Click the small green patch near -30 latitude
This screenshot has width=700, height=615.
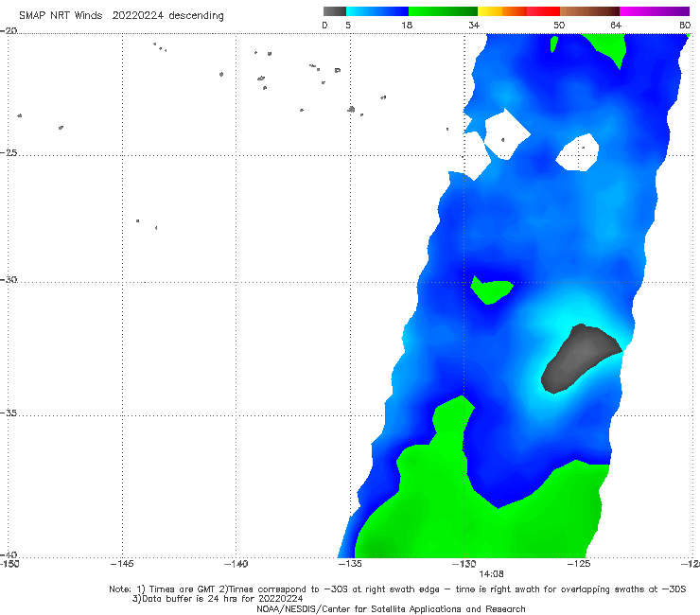(x=491, y=290)
